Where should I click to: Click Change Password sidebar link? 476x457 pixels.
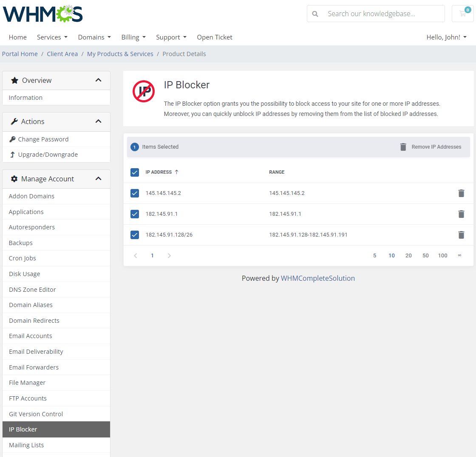tap(43, 139)
